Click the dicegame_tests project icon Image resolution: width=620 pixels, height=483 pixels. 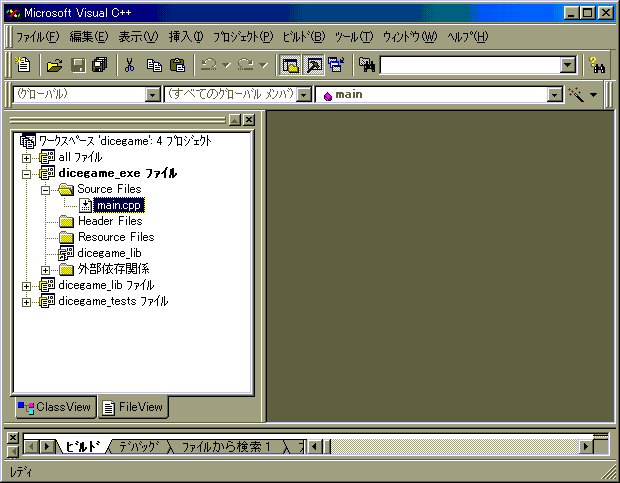pos(47,301)
